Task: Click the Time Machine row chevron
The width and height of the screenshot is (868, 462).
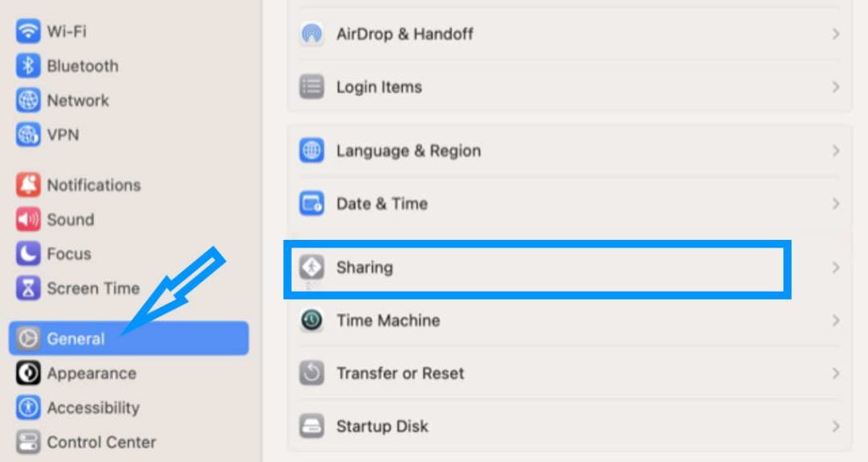Action: click(836, 320)
